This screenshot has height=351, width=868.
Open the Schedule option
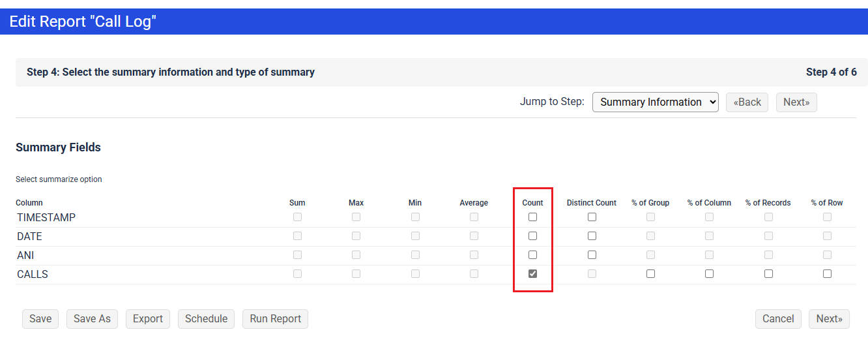tap(206, 319)
